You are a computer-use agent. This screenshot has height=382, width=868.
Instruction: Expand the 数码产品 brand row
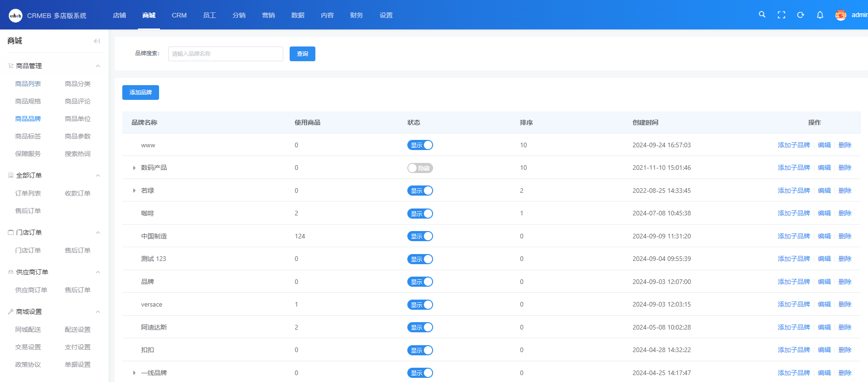click(134, 168)
